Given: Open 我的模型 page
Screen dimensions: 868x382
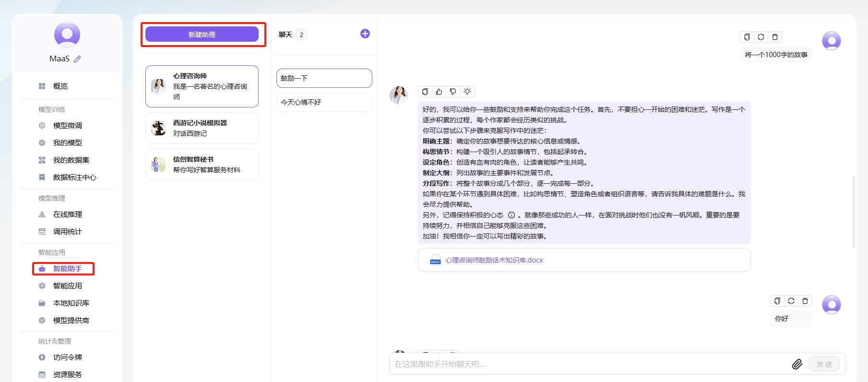Looking at the screenshot, I should pyautogui.click(x=67, y=143).
